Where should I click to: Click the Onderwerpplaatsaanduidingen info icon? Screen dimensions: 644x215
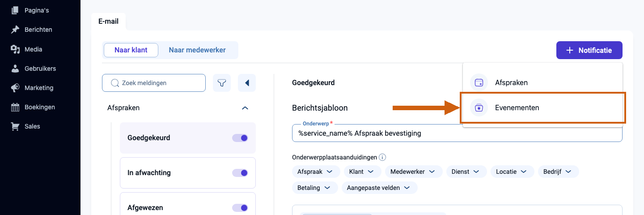pos(382,158)
